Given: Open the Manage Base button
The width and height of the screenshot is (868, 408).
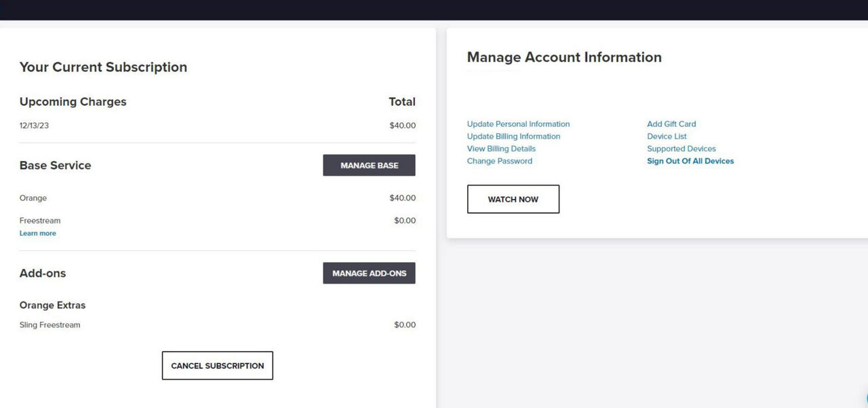Looking at the screenshot, I should pyautogui.click(x=369, y=165).
